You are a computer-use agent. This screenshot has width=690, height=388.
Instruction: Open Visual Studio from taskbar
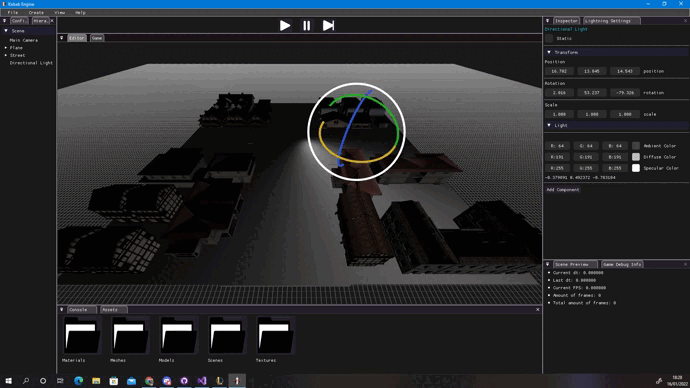tap(202, 381)
